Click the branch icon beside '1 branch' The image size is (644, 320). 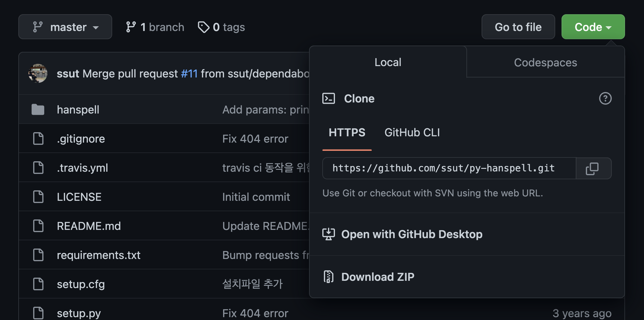(131, 27)
